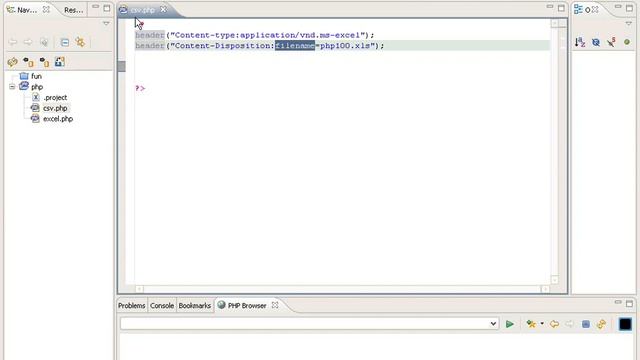Click the Back arrow in the Navigator toolbar
This screenshot has width=640, height=360.
pyautogui.click(x=13, y=42)
